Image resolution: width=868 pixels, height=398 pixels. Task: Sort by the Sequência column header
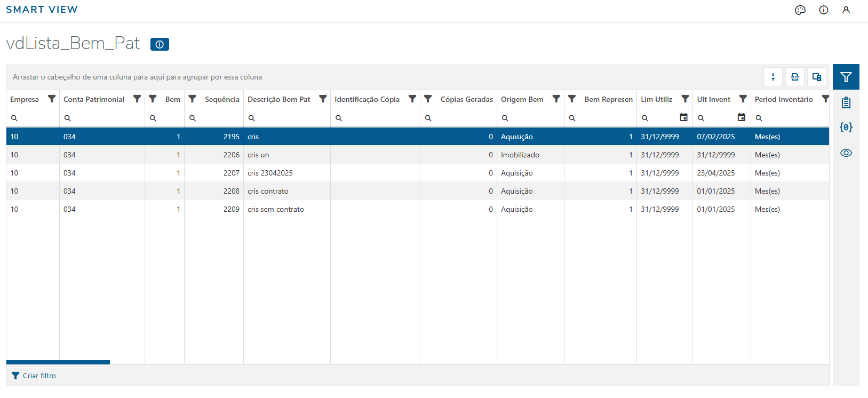coord(222,99)
